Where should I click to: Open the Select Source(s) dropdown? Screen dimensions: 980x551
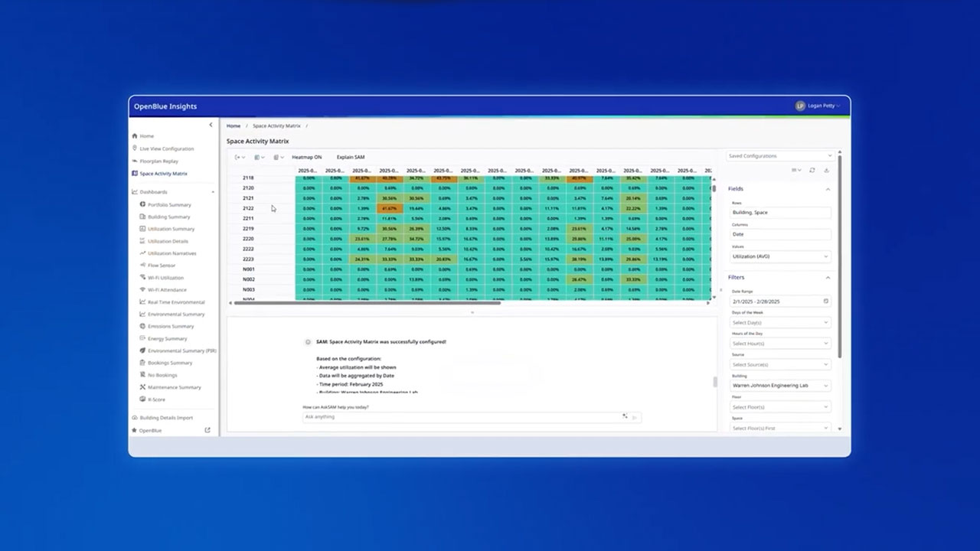tap(780, 364)
